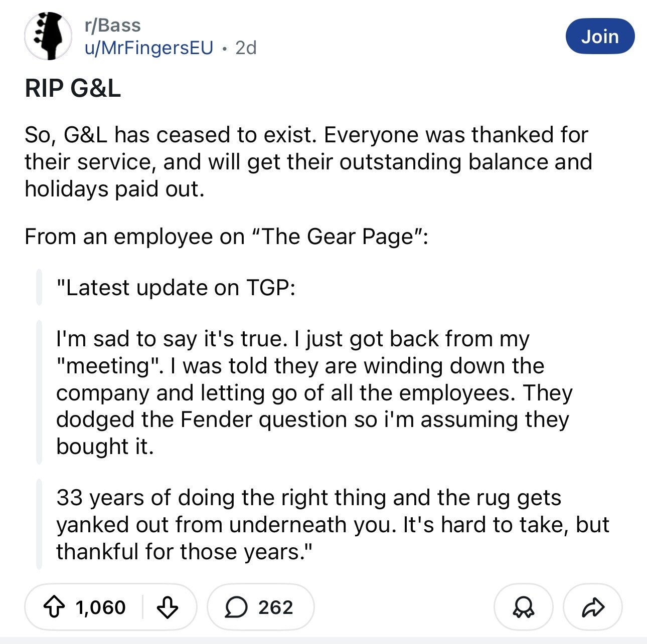Image resolution: width=647 pixels, height=644 pixels.
Task: Click the quote bar beside "33 years" paragraph
Action: pyautogui.click(x=39, y=524)
